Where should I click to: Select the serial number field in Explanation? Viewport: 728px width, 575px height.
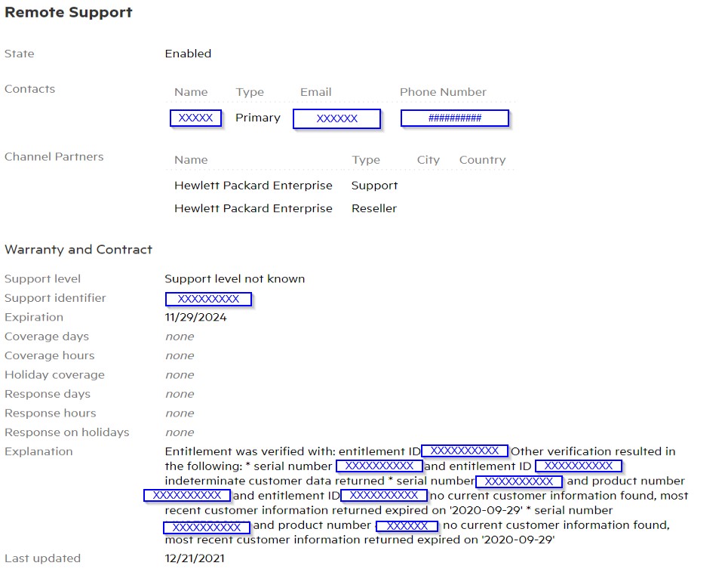click(379, 466)
